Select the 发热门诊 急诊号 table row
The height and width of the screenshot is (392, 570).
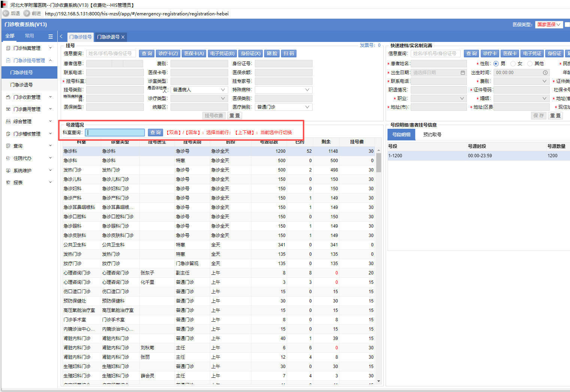(x=219, y=170)
